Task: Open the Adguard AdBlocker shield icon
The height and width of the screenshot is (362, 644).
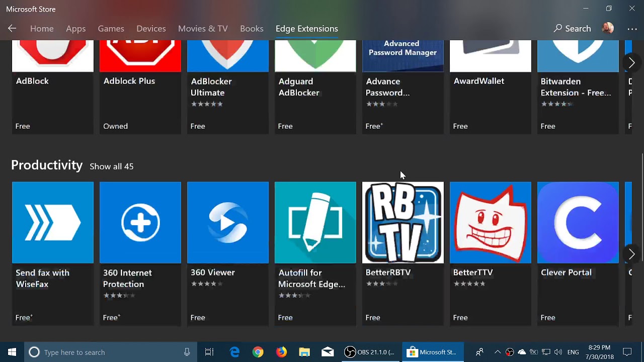Action: coord(315,56)
